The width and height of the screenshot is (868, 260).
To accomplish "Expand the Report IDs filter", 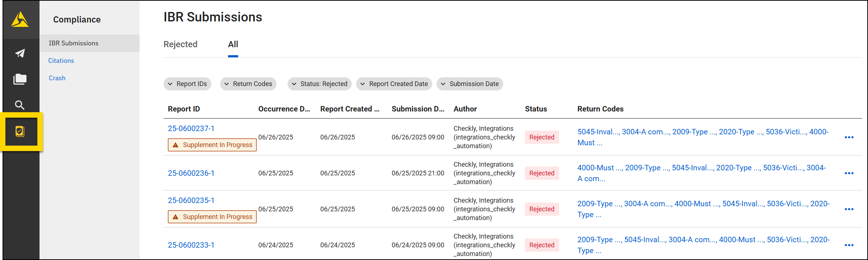I will pos(187,84).
